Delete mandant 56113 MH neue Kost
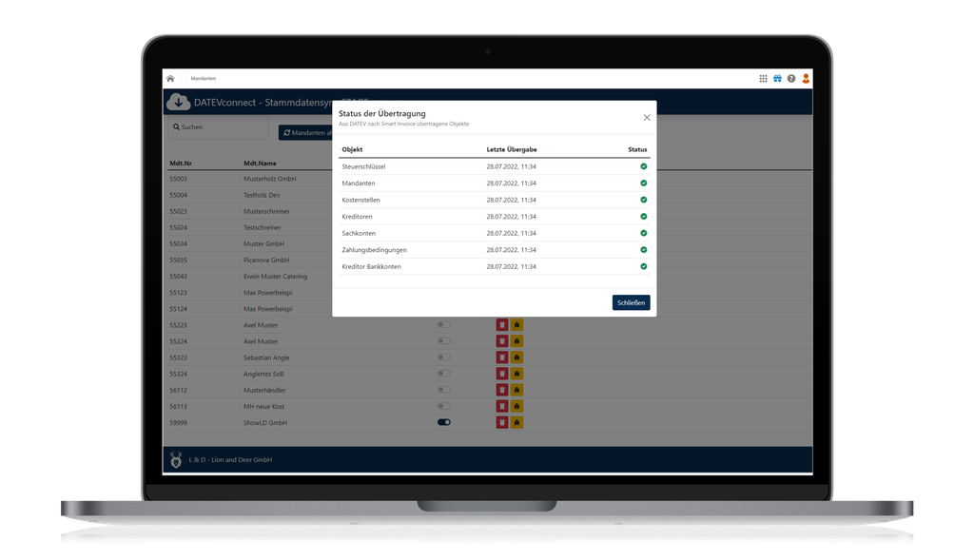The width and height of the screenshot is (974, 560). [x=502, y=406]
